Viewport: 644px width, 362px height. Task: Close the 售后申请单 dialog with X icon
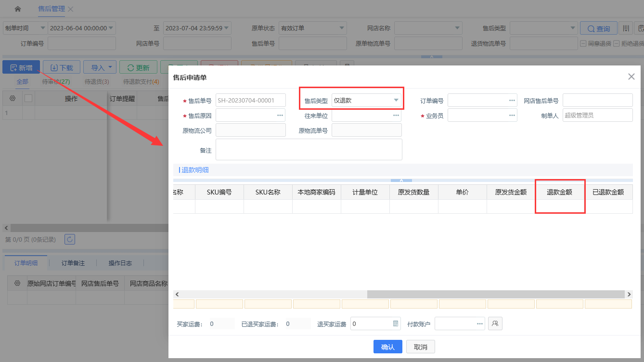pos(631,77)
